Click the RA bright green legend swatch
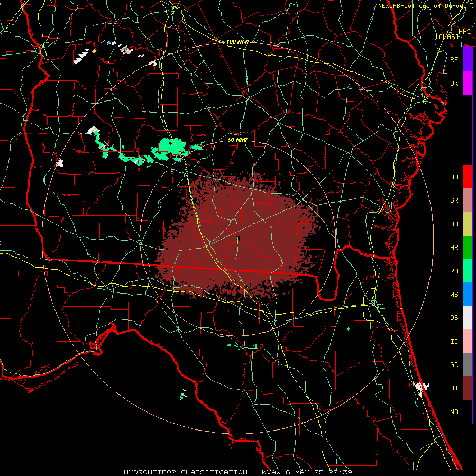This screenshot has width=476, height=476. pos(467,270)
